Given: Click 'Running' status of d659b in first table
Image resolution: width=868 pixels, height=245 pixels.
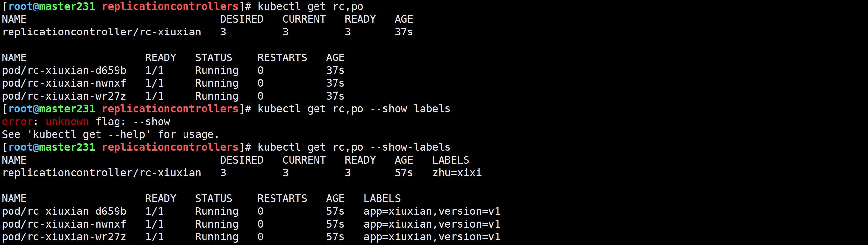Looking at the screenshot, I should (217, 70).
